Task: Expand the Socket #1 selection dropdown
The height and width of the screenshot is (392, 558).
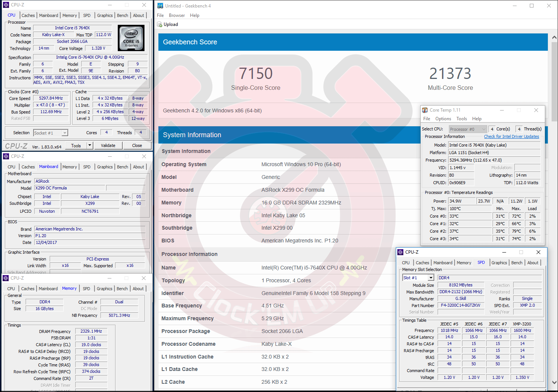Action: (x=65, y=133)
